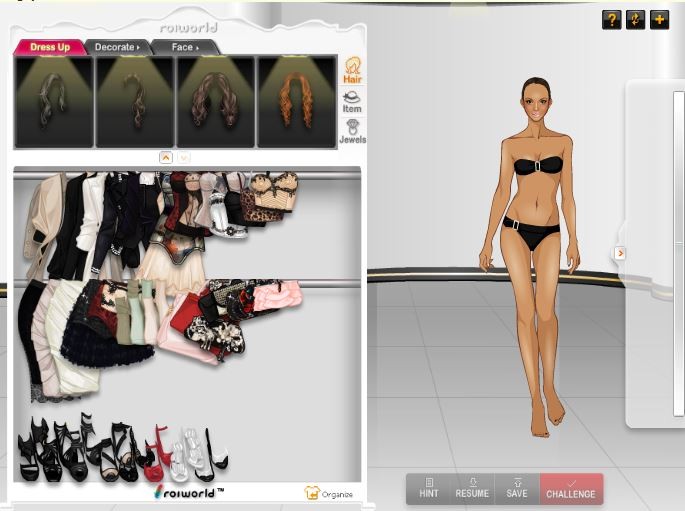The width and height of the screenshot is (685, 511).
Task: Click the question mark help icon
Action: pos(611,20)
